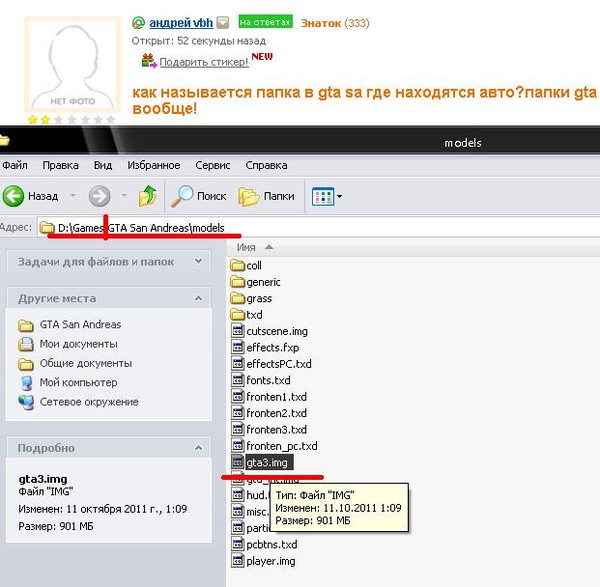The height and width of the screenshot is (587, 600).
Task: Open the views grid icon button
Action: pyautogui.click(x=323, y=196)
